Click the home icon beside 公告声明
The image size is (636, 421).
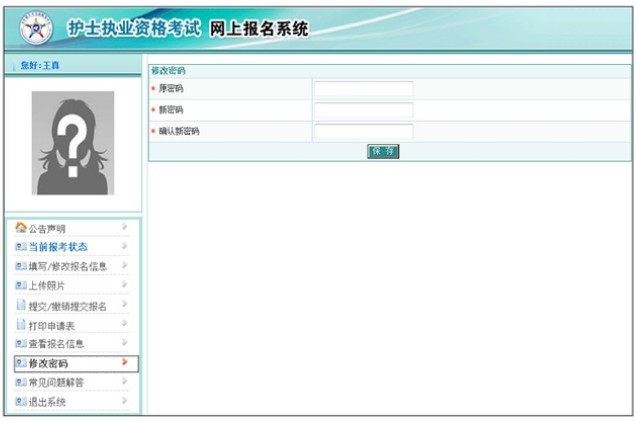pos(21,228)
